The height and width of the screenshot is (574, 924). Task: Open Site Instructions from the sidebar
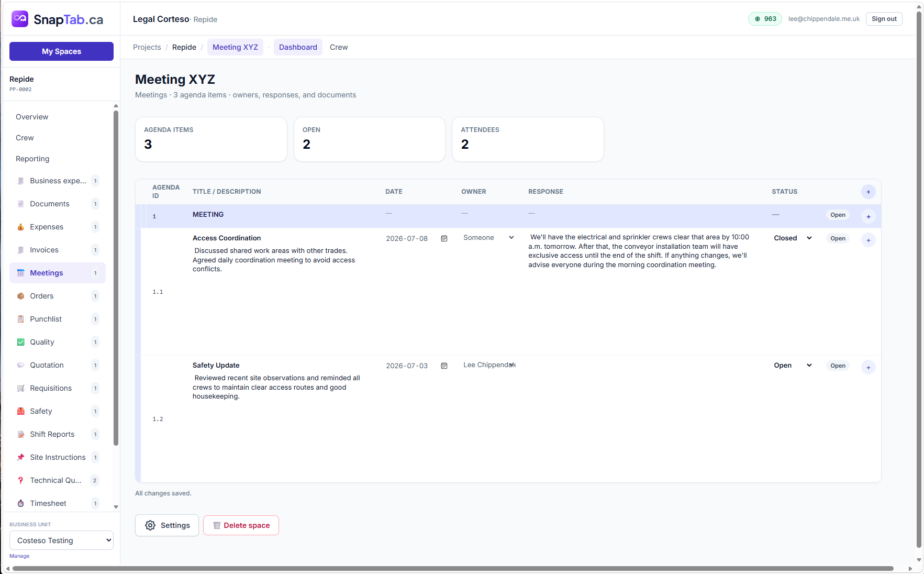(58, 457)
